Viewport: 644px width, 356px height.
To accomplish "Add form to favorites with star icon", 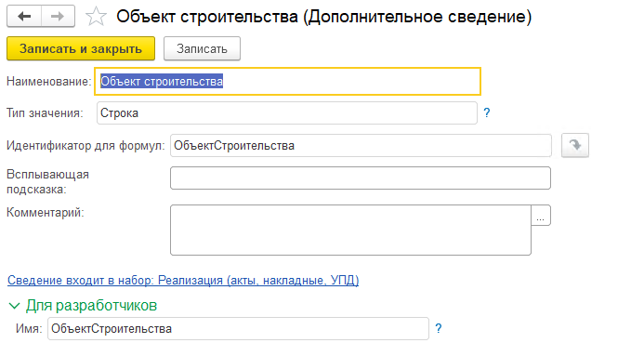I will [x=96, y=17].
